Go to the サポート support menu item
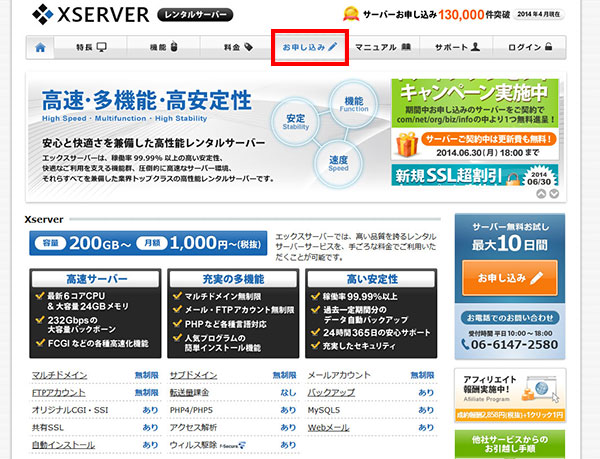 click(x=457, y=47)
